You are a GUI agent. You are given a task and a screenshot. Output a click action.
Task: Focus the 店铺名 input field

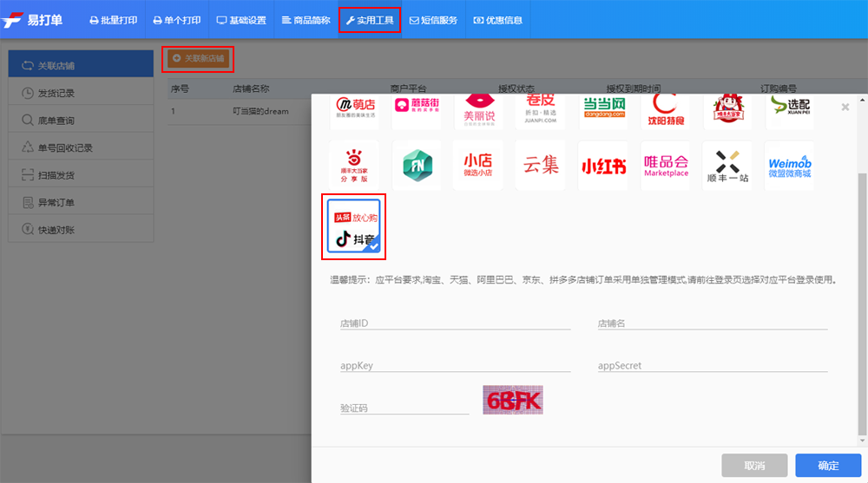coord(713,323)
